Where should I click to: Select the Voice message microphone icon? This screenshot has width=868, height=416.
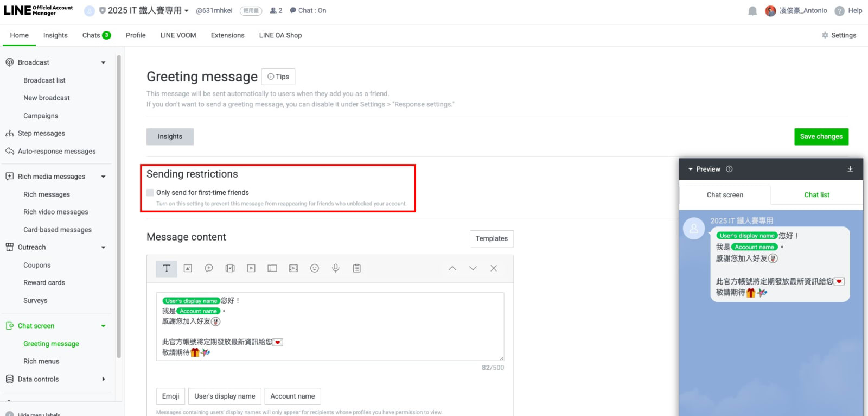click(x=336, y=268)
